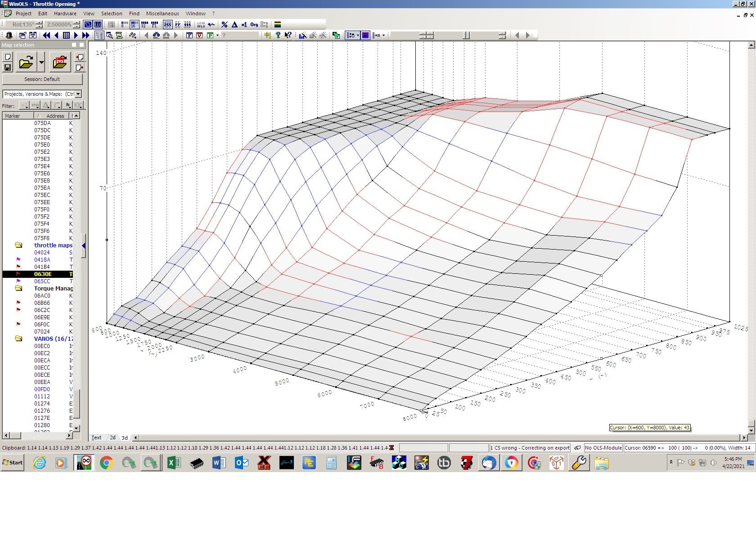
Task: Open the dropdown next to the P icon
Action: click(x=217, y=35)
